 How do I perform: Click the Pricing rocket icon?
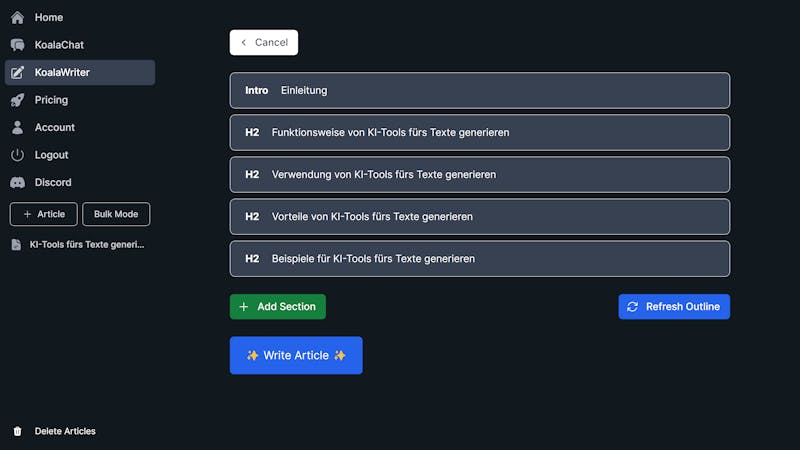click(17, 100)
